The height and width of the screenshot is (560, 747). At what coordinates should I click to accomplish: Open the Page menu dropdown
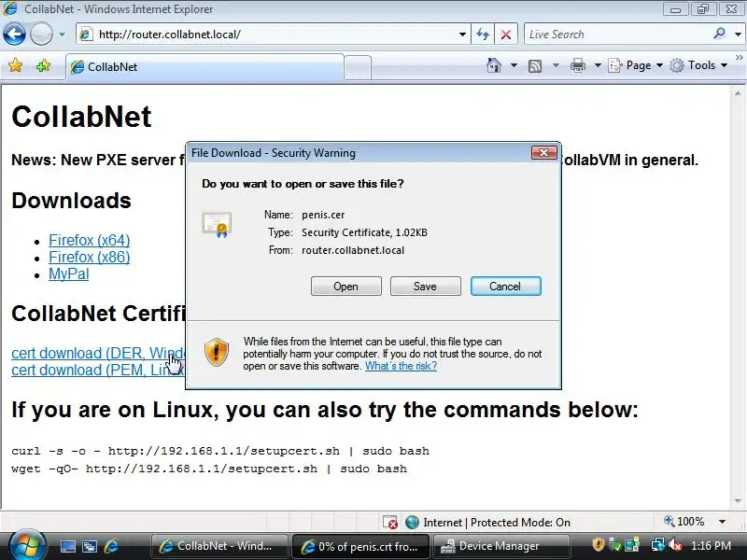636,65
